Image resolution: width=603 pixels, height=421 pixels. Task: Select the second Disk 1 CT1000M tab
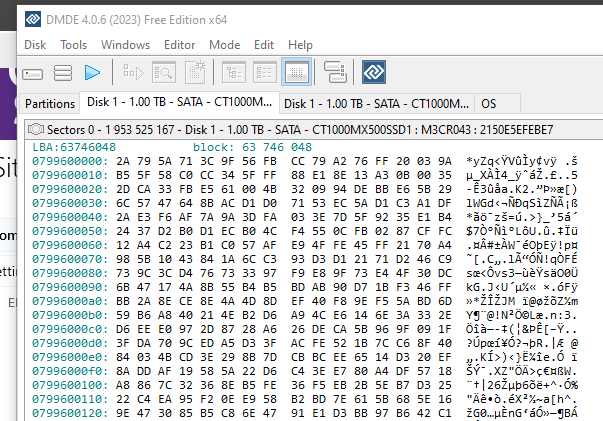[x=376, y=103]
